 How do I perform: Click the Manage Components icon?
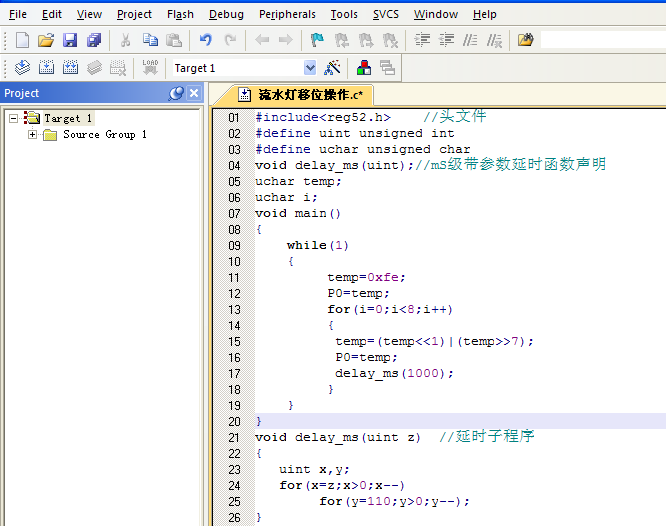364,68
